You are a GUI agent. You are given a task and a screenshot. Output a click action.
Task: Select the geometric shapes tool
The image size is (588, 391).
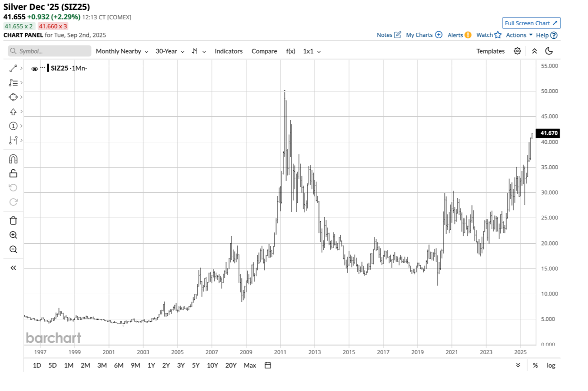click(x=13, y=97)
